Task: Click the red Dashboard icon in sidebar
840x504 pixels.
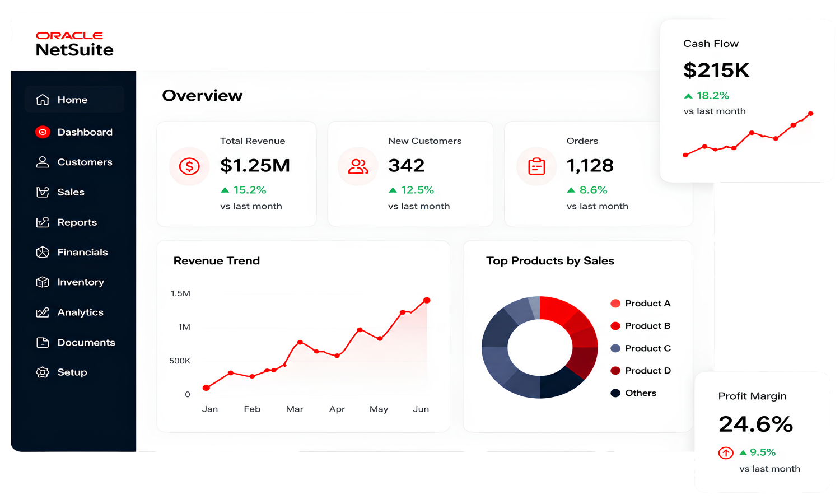Action: [x=43, y=132]
